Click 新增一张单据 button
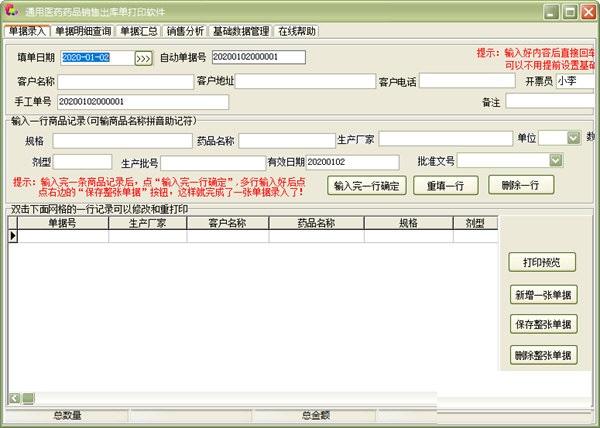Image resolution: width=600 pixels, height=428 pixels. click(x=543, y=295)
